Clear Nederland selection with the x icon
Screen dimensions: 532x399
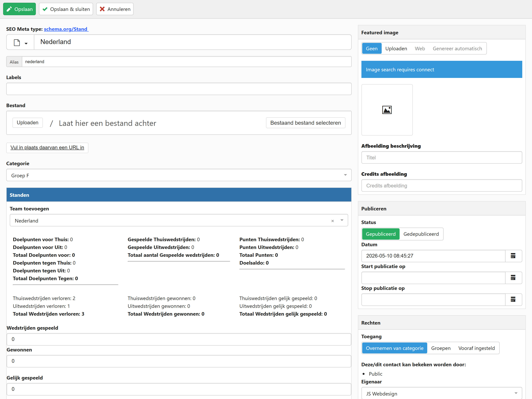click(333, 221)
